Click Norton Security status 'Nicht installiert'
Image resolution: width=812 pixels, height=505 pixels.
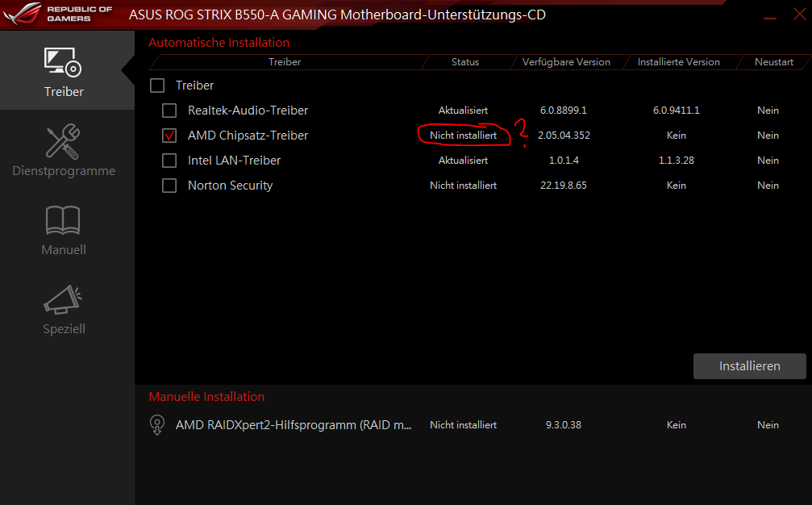click(x=463, y=186)
